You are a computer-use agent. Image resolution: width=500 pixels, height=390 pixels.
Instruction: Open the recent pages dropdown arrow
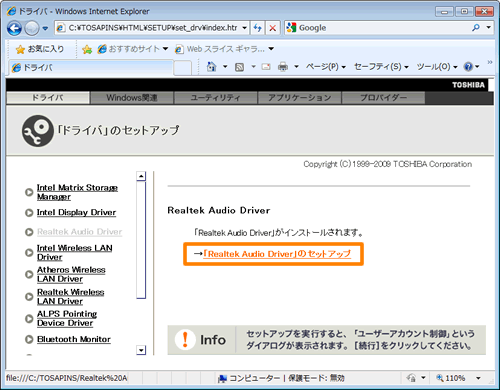point(45,29)
